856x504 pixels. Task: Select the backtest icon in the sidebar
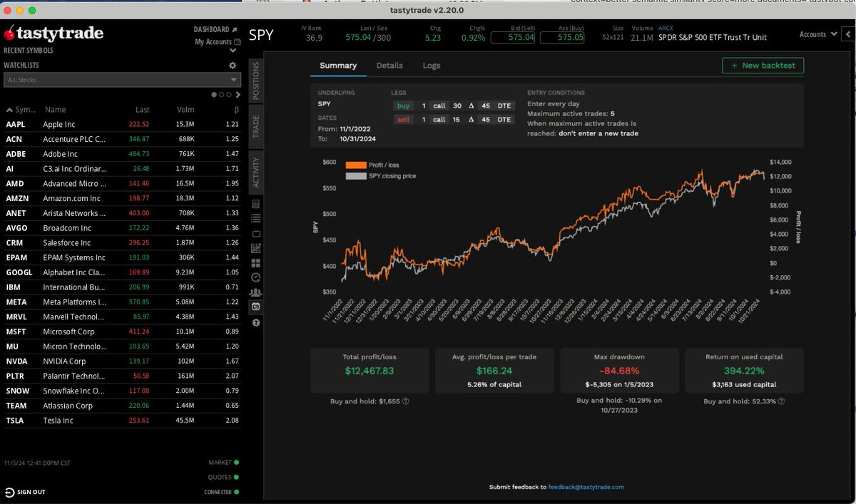pos(257,305)
